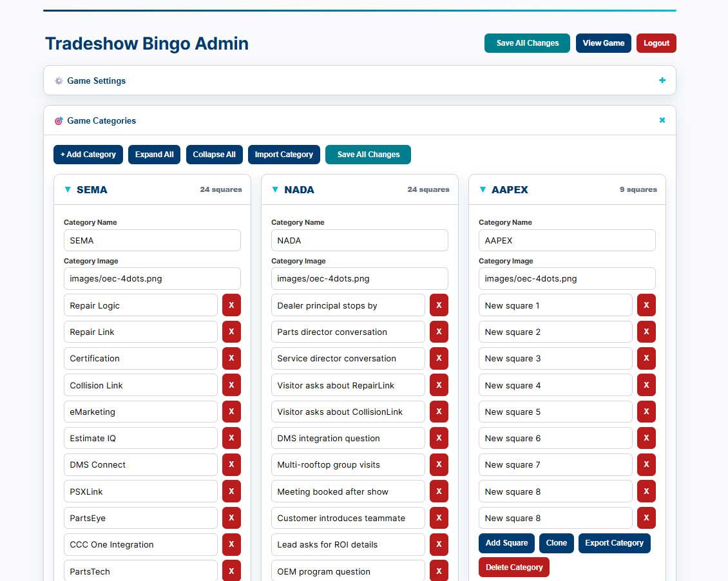Remove New square 3 in AAPEX

[x=646, y=357]
